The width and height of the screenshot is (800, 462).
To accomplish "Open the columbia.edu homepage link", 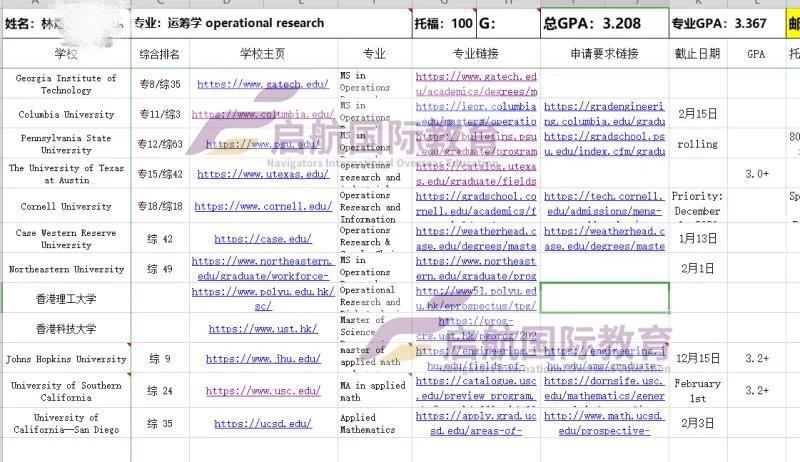I will [263, 114].
